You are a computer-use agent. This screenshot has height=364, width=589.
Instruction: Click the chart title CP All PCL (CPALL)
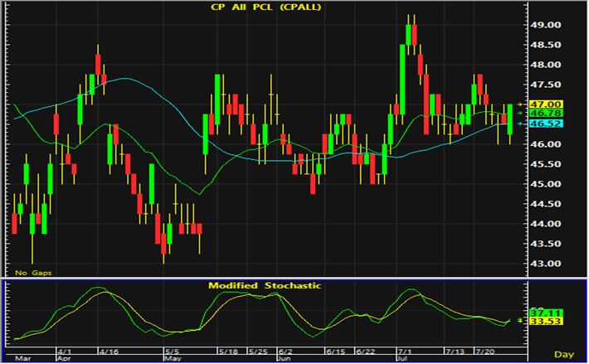coord(265,7)
